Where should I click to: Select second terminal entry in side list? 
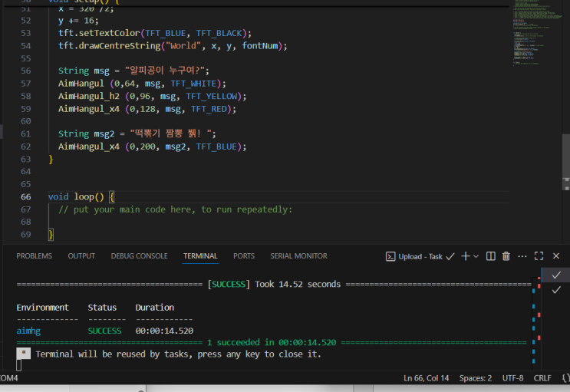pos(555,290)
